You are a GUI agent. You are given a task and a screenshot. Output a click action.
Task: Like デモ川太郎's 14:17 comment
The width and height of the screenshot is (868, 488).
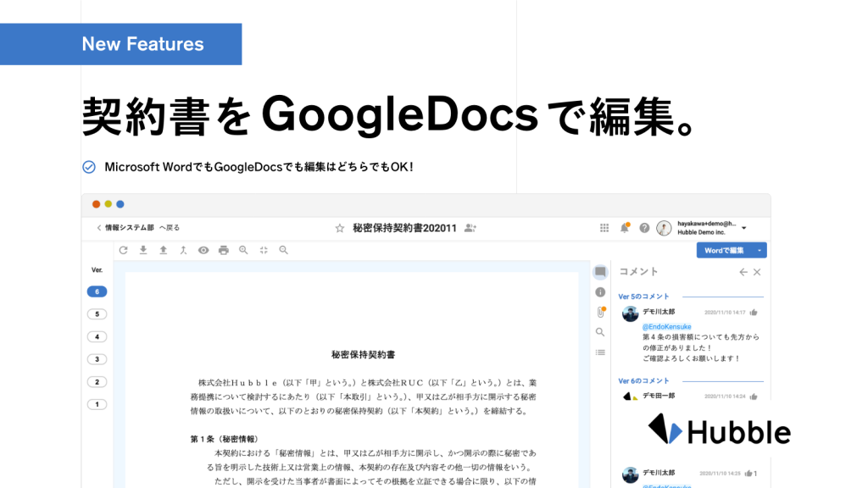pyautogui.click(x=754, y=312)
